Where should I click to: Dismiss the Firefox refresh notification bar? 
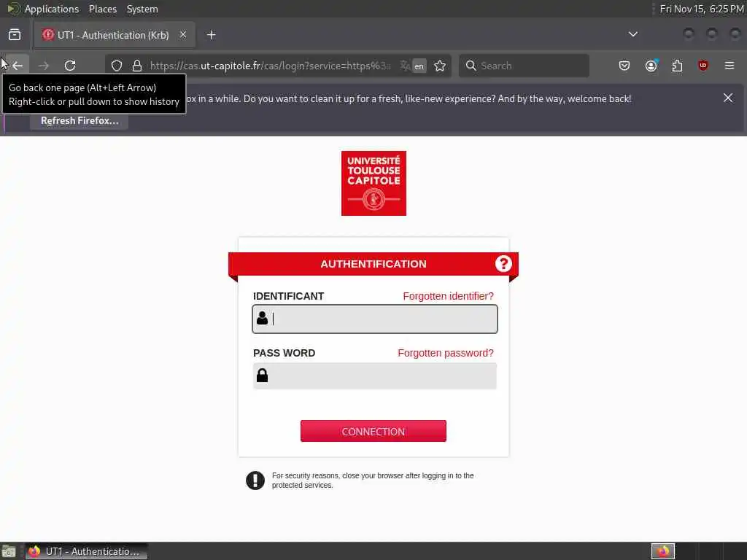(x=728, y=98)
